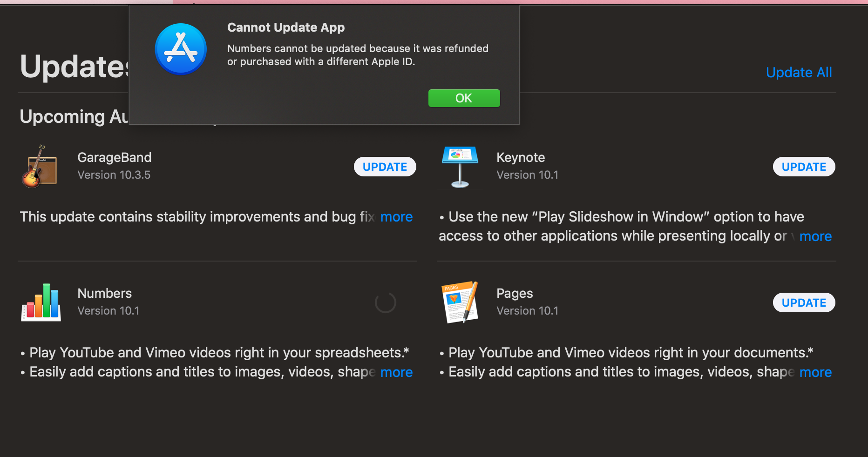Select the GarageBand app title
The image size is (868, 457).
click(115, 157)
